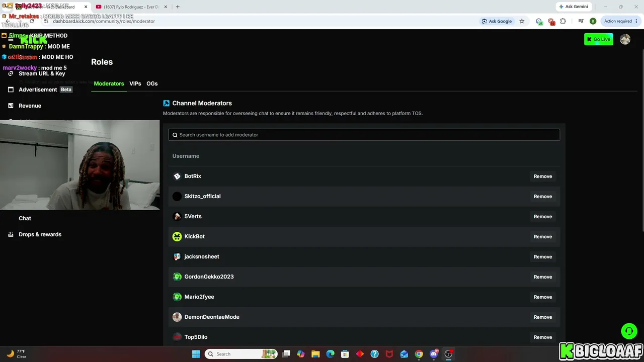644x362 pixels.
Task: Open the Windows Start menu
Action: tap(196, 354)
